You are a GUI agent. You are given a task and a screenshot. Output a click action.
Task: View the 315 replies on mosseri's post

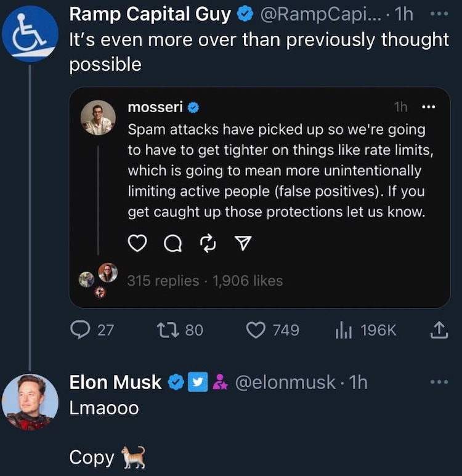coord(163,281)
